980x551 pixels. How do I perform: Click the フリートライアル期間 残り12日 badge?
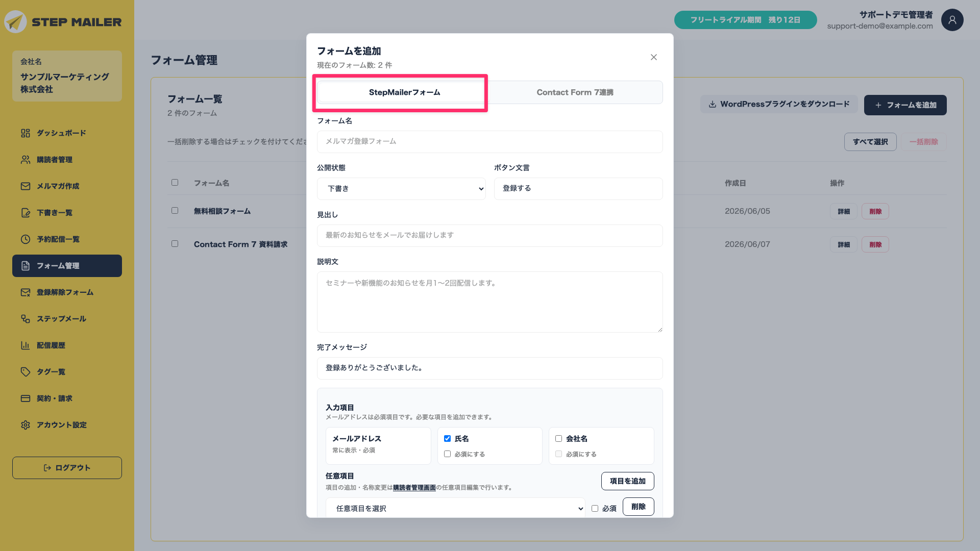tap(745, 20)
